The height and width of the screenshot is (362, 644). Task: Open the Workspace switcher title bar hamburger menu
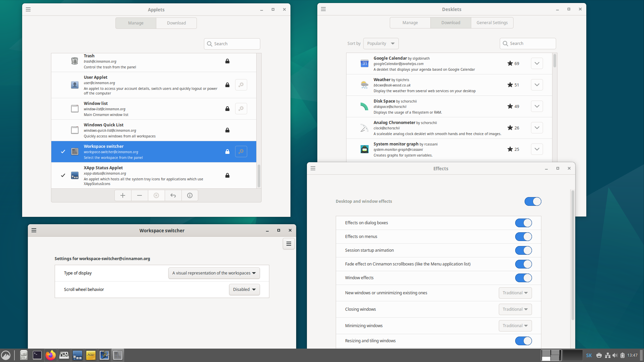34,230
